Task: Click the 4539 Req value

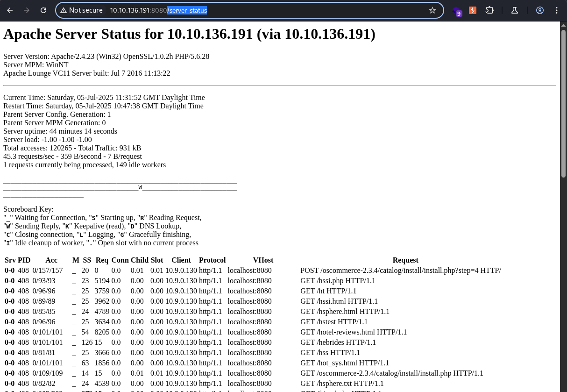Action: (102, 384)
